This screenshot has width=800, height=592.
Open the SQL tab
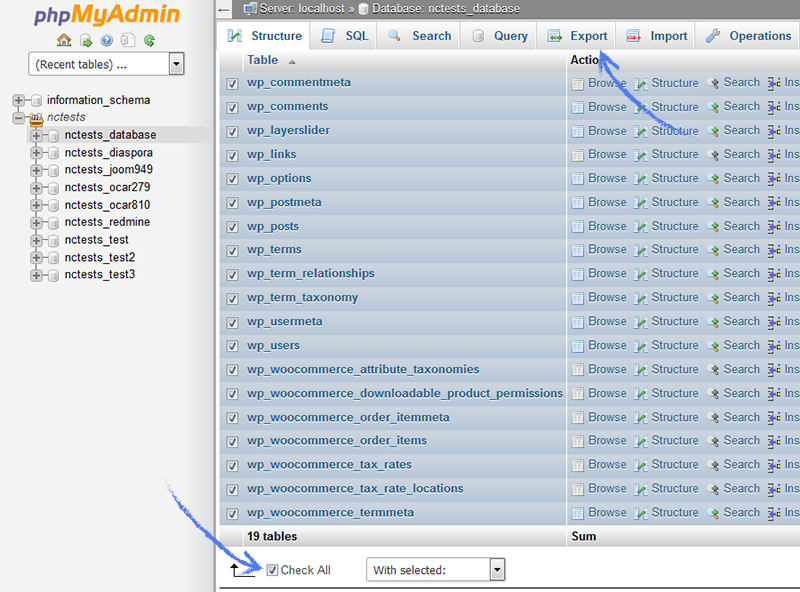point(344,36)
